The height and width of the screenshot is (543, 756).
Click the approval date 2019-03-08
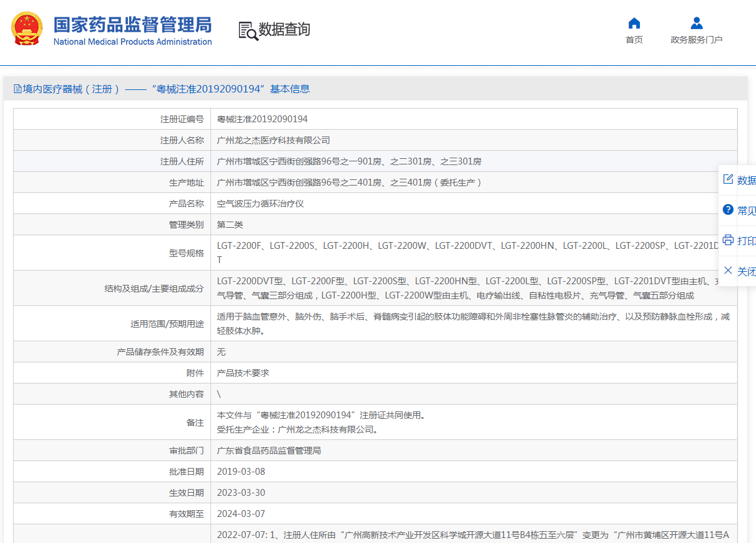pyautogui.click(x=241, y=472)
